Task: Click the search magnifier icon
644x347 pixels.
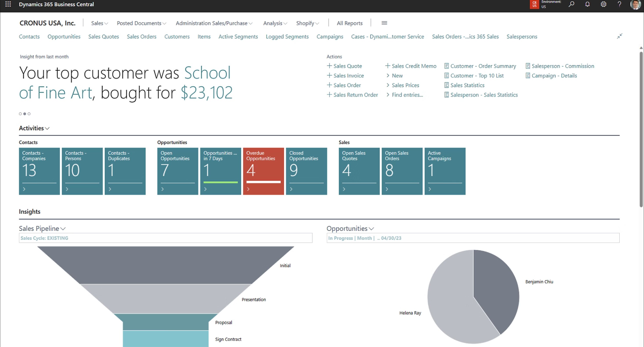Action: point(571,4)
